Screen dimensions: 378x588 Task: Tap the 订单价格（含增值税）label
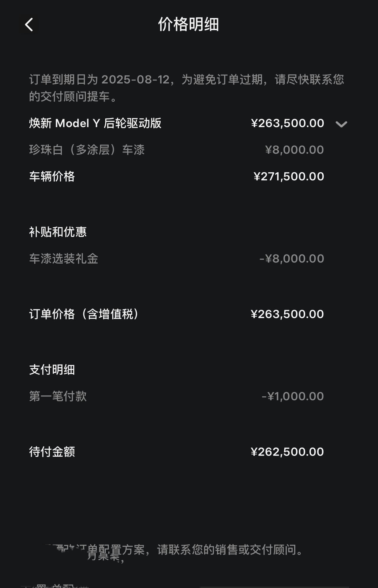tap(84, 314)
